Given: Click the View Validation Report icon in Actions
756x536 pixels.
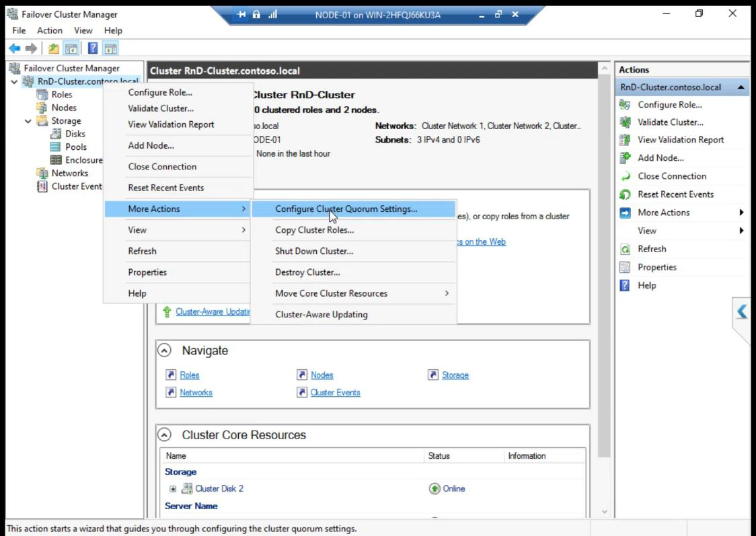Looking at the screenshot, I should (625, 140).
